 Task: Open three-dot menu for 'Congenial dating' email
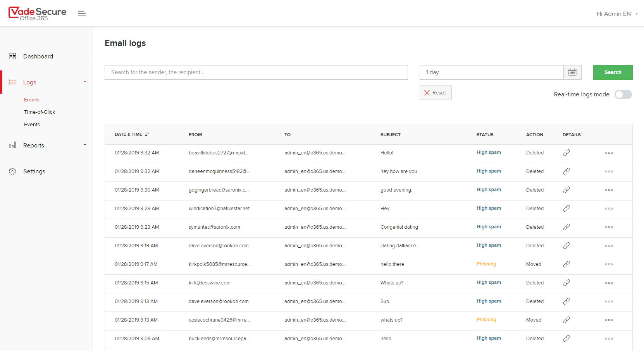[x=609, y=227]
